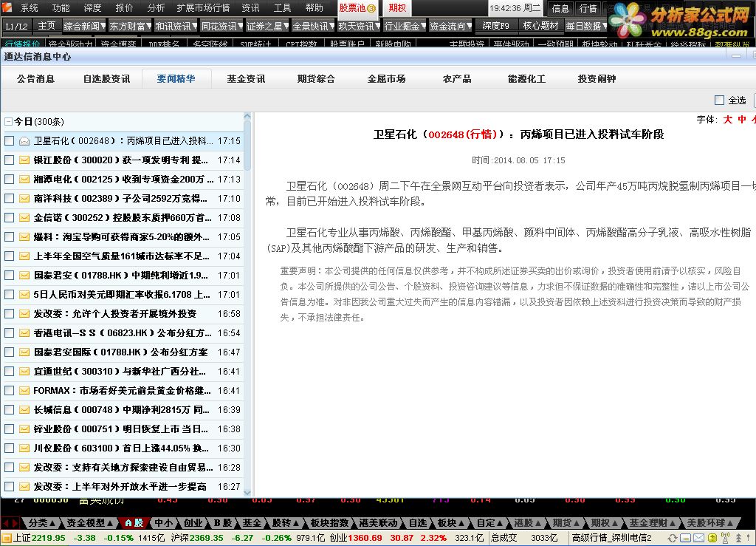
Task: Click the signal tower icon in status bar
Action: pyautogui.click(x=725, y=538)
